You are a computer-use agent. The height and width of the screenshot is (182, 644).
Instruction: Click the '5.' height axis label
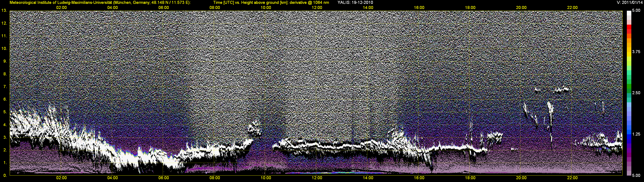(5, 112)
